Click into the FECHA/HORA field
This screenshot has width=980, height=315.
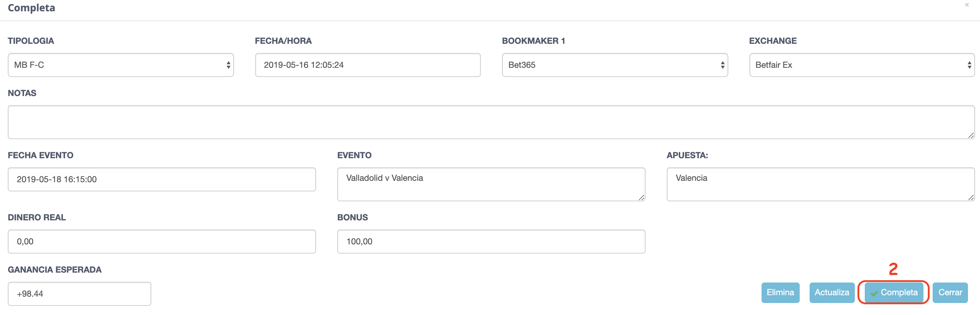[368, 65]
